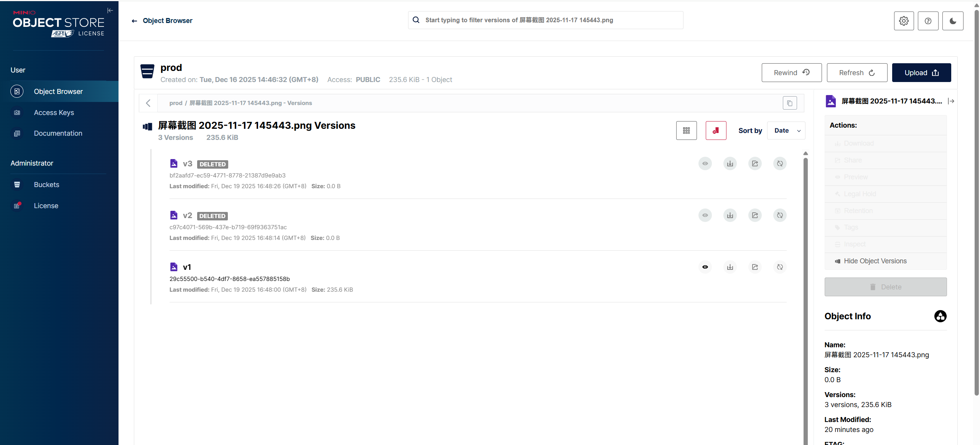Click the share icon for v1
The height and width of the screenshot is (445, 980).
755,267
